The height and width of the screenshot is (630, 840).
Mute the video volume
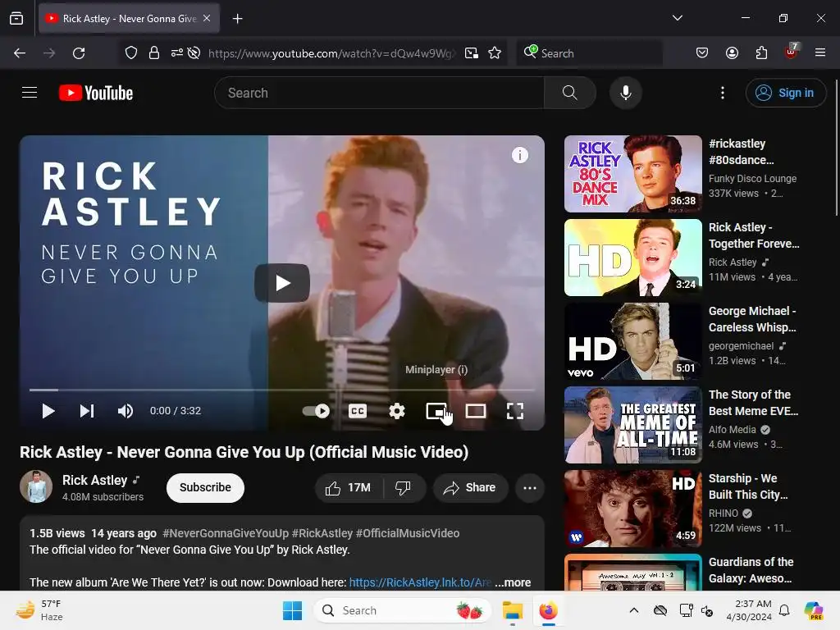point(126,411)
